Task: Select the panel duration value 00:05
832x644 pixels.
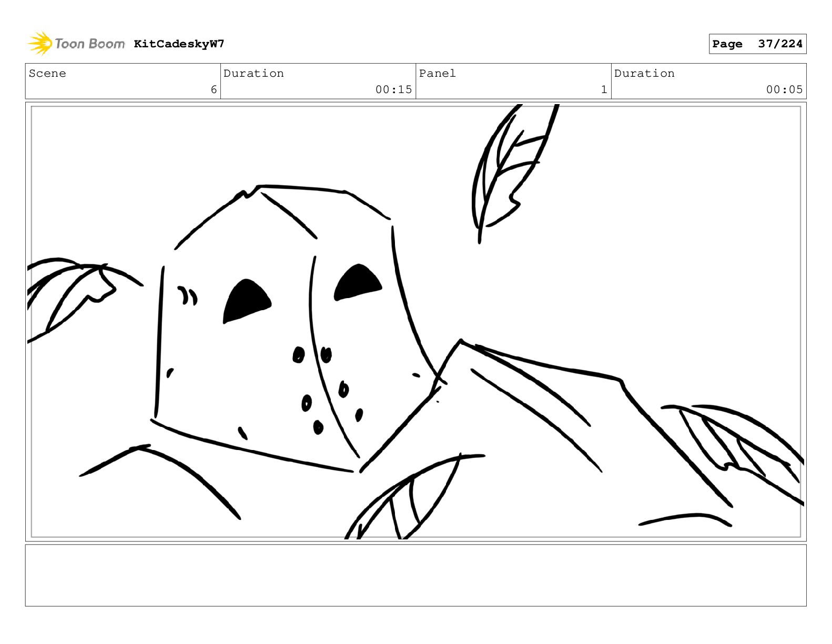Action: pos(784,89)
